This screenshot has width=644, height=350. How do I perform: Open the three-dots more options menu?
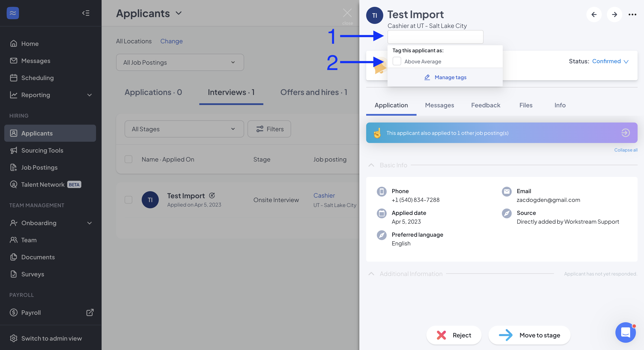tap(632, 15)
